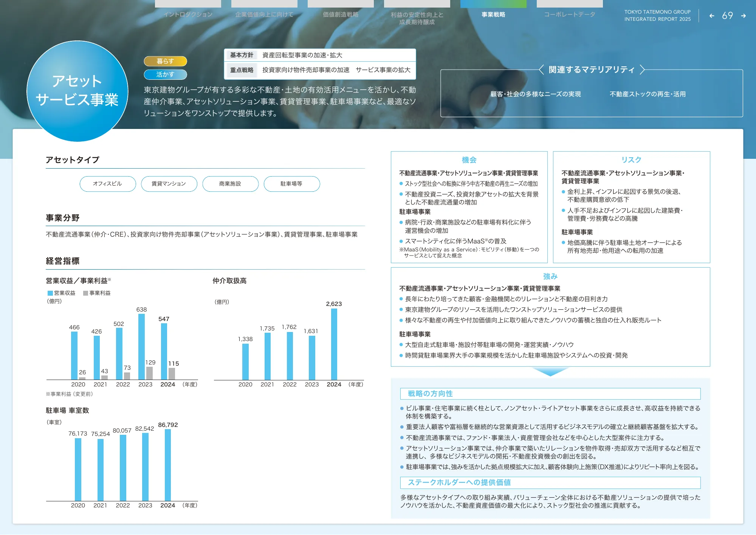The width and height of the screenshot is (756, 535).
Task: Select the 商業施設 asset type pill
Action: [230, 184]
